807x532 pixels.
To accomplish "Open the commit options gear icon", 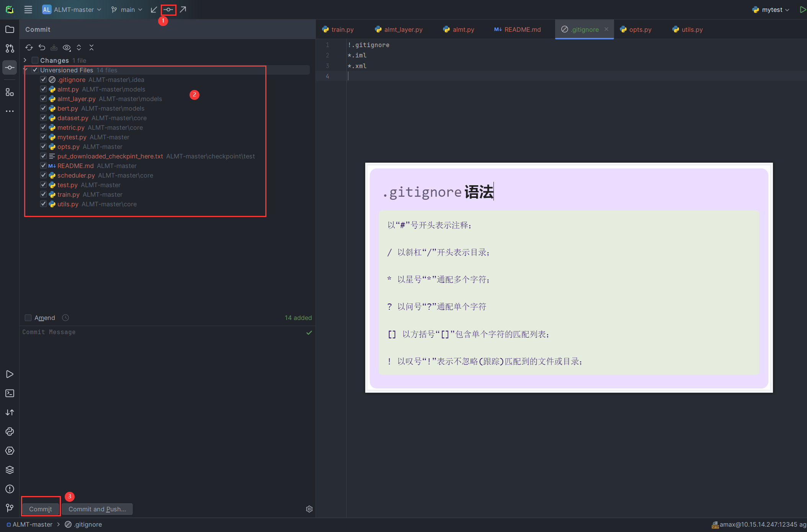I will tap(309, 509).
